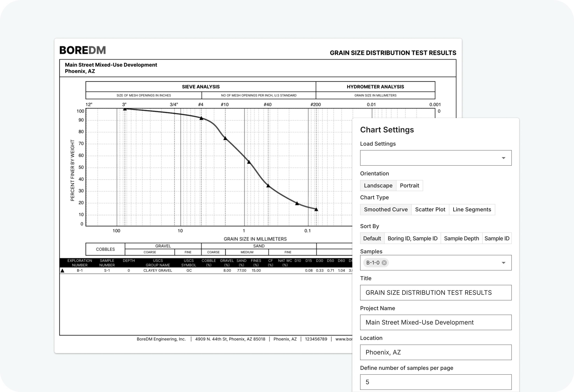Sort samples by Sample Depth
574x392 pixels.
[461, 238]
